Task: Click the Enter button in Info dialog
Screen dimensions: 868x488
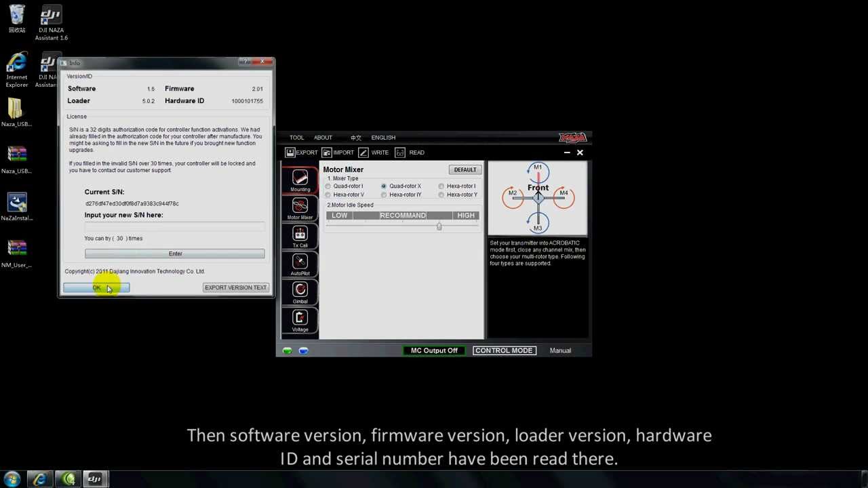Action: tap(175, 253)
